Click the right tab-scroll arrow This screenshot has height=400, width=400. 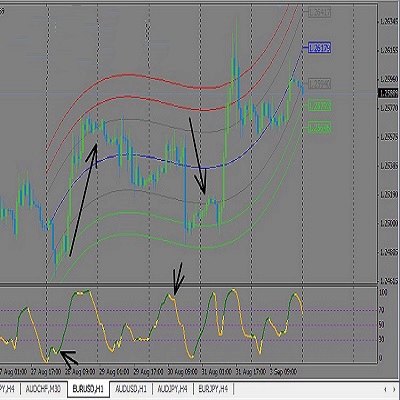(x=394, y=389)
